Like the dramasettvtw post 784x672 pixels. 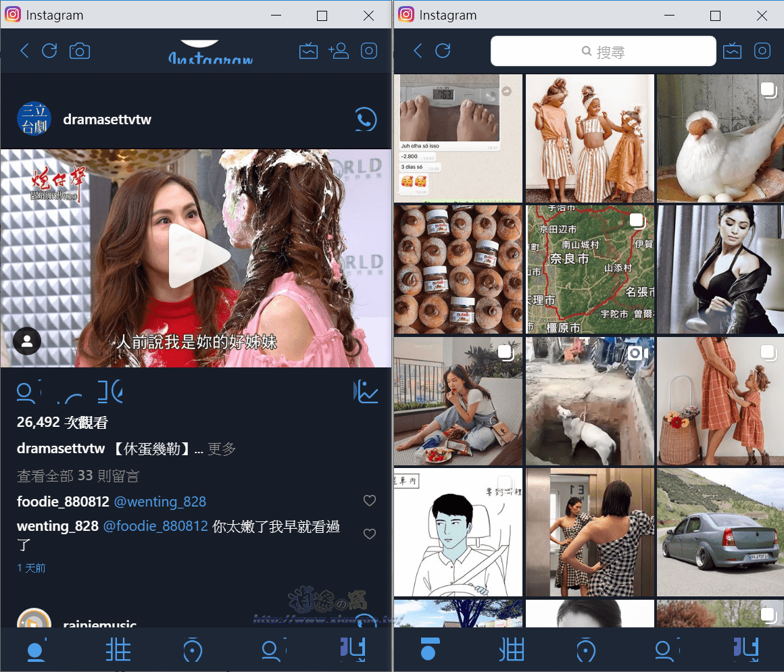coord(27,392)
